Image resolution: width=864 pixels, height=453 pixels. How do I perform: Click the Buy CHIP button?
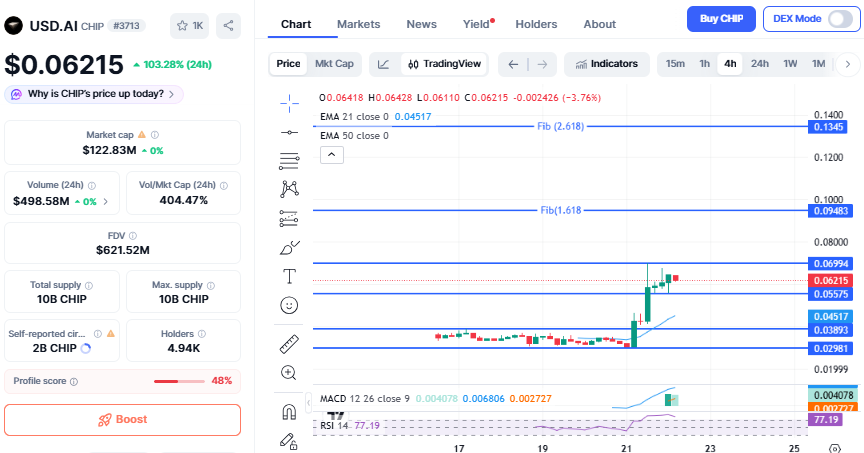721,19
